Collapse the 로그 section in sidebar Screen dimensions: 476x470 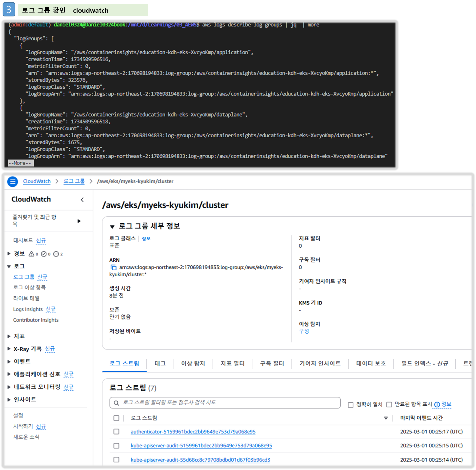9,266
